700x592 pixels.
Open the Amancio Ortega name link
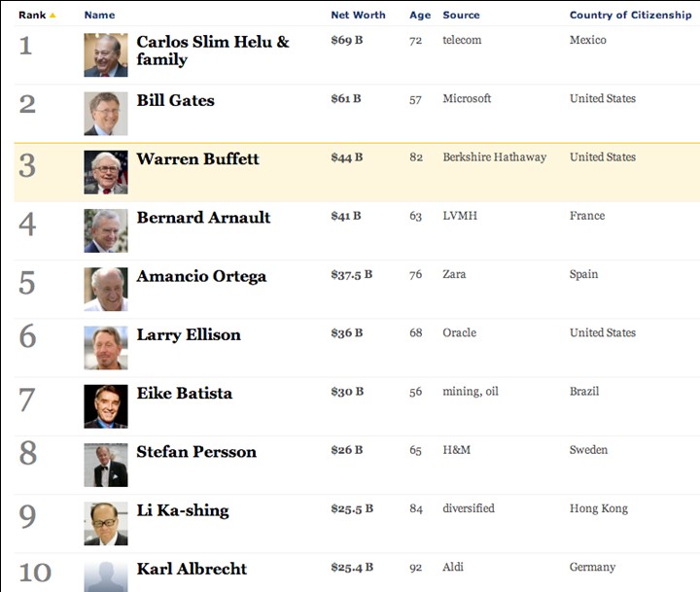[x=201, y=277]
